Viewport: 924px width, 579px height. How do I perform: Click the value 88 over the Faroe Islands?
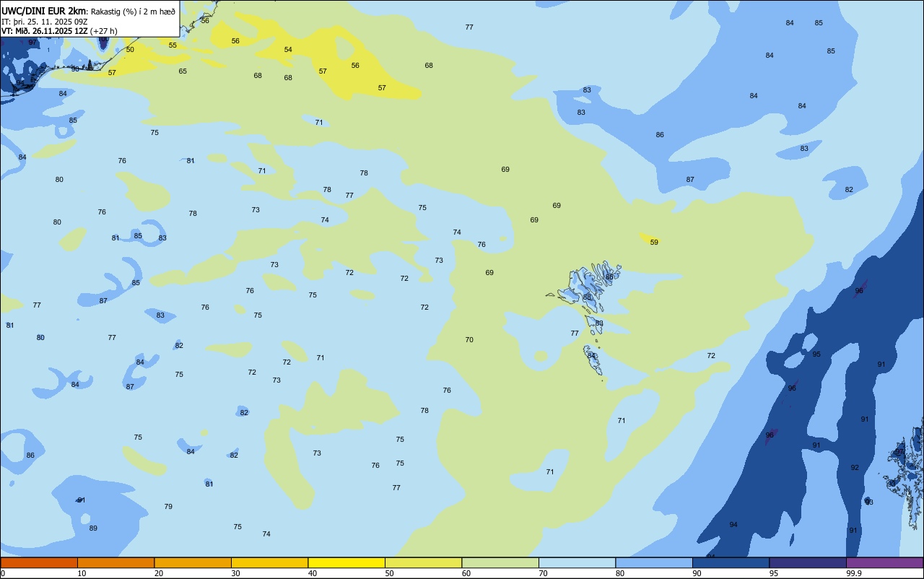pos(587,297)
